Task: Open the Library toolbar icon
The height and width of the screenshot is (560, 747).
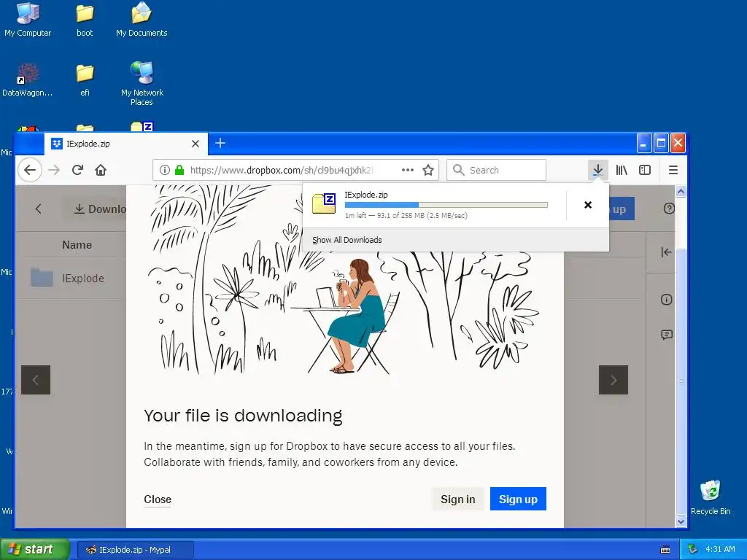Action: (x=622, y=170)
